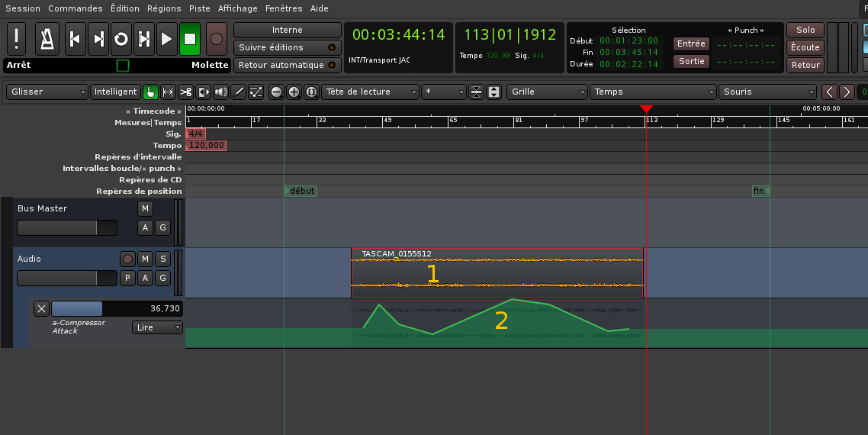
Task: Arm the Audio track for recording
Action: 127,259
